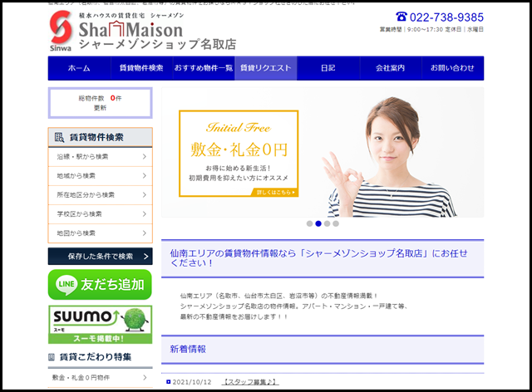Select the fourth slideshow dot
Screen dimensions: 532x392
click(336, 223)
